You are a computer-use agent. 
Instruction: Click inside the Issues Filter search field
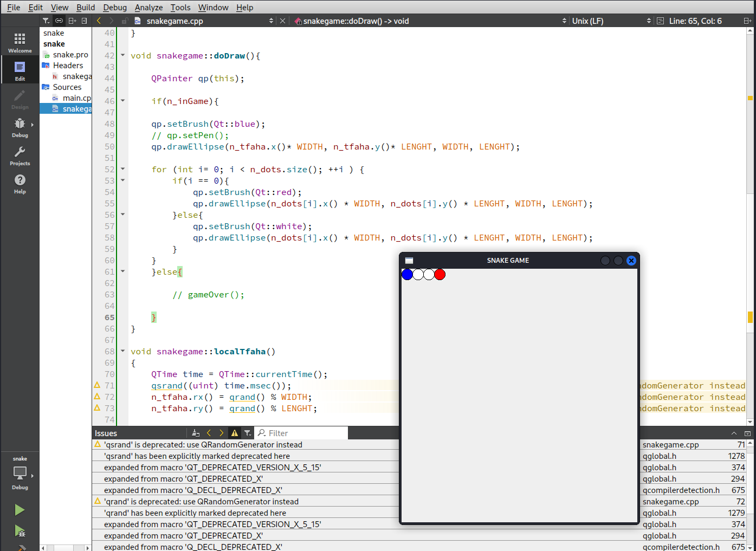coord(301,433)
